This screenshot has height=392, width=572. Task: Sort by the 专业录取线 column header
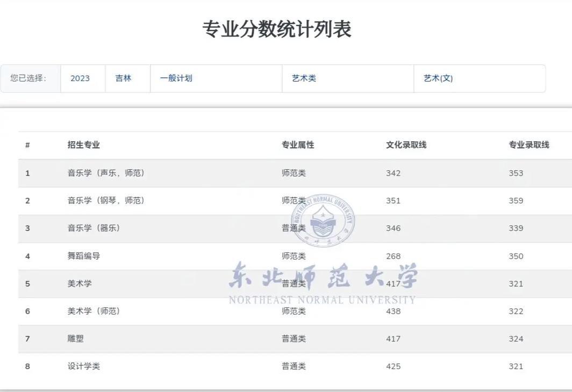(x=529, y=144)
